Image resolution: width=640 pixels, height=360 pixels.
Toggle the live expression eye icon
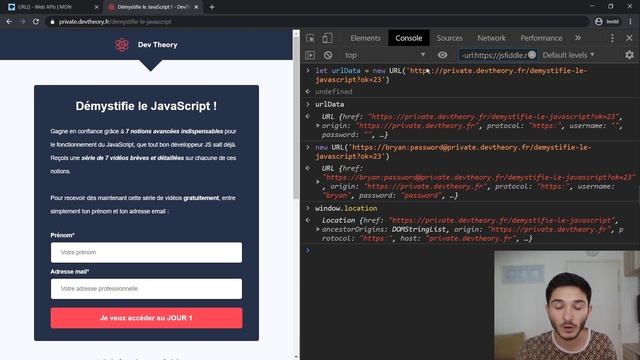(x=442, y=55)
